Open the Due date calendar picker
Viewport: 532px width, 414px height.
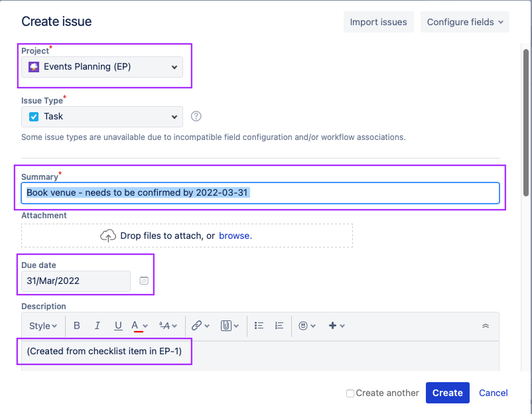point(144,281)
